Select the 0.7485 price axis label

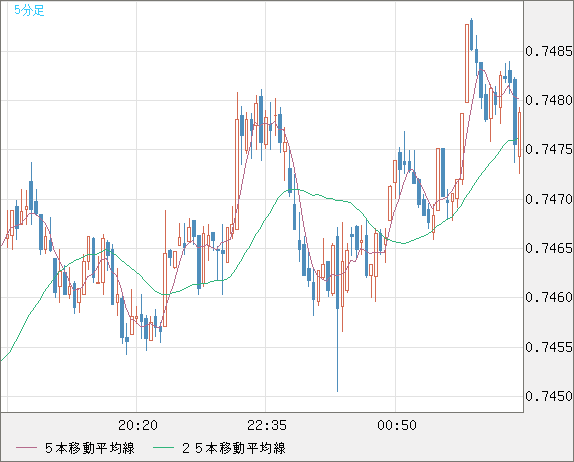tap(549, 51)
